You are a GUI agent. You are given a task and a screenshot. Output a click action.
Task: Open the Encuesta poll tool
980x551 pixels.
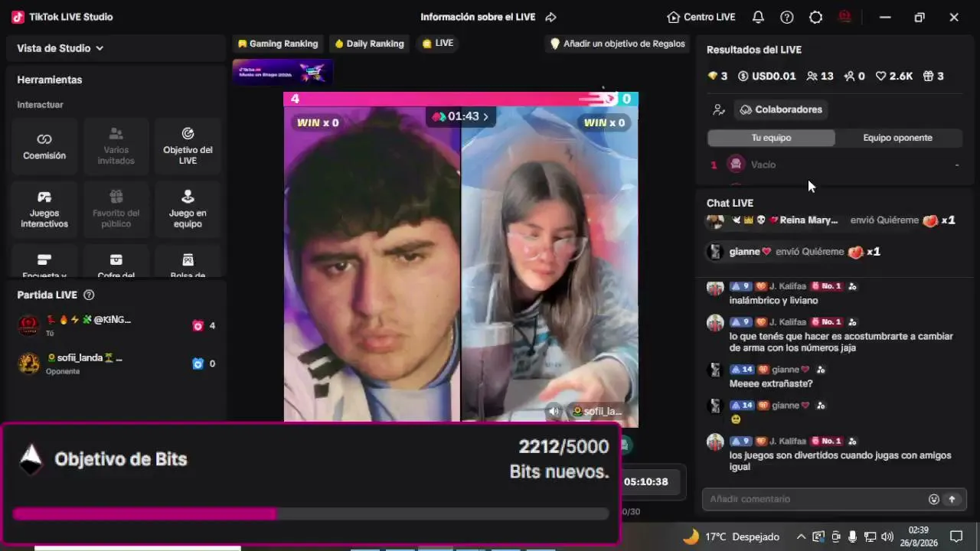pos(44,261)
